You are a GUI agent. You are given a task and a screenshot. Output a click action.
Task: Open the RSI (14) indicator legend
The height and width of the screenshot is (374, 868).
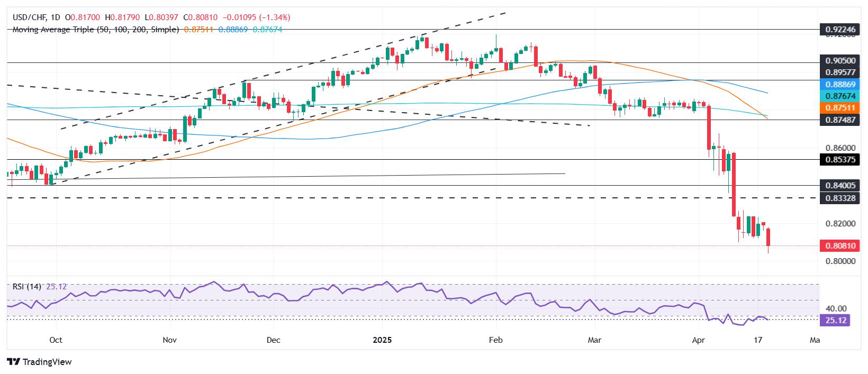pos(27,287)
